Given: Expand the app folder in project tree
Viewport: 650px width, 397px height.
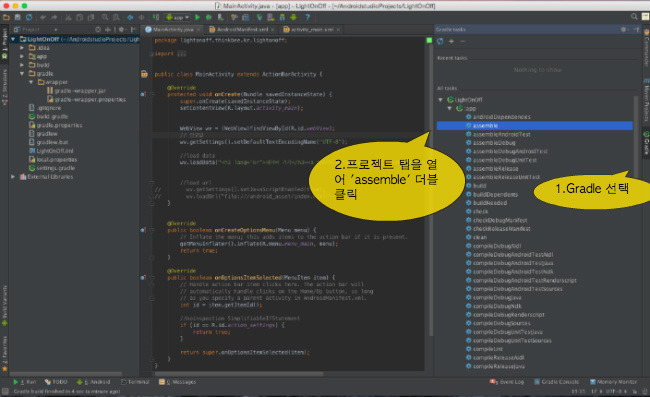Looking at the screenshot, I should (22, 56).
